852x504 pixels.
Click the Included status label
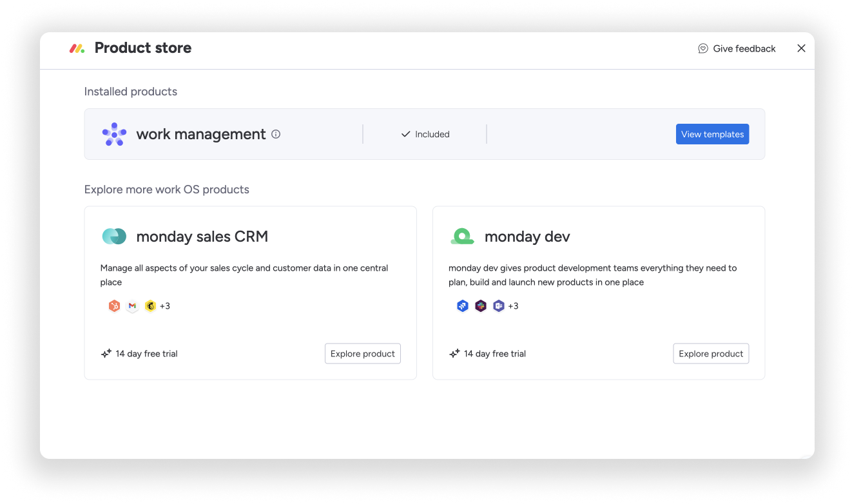tap(432, 134)
